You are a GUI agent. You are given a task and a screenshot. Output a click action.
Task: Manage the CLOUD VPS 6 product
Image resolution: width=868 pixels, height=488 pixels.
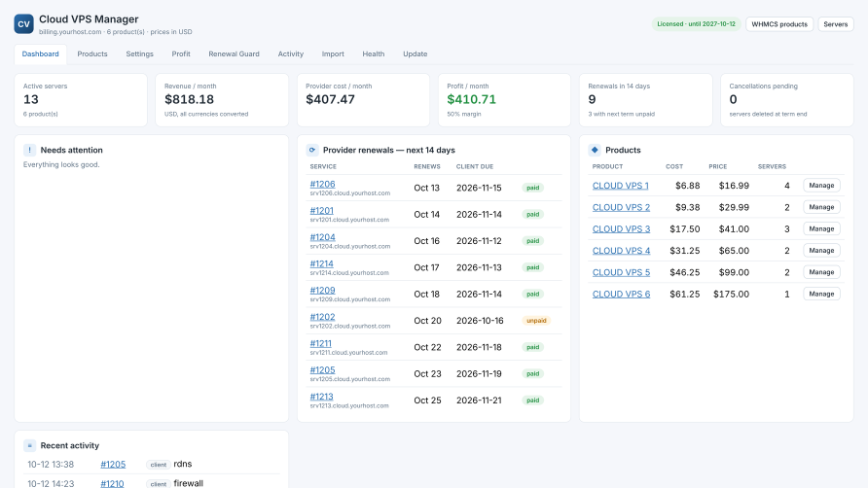tap(821, 294)
